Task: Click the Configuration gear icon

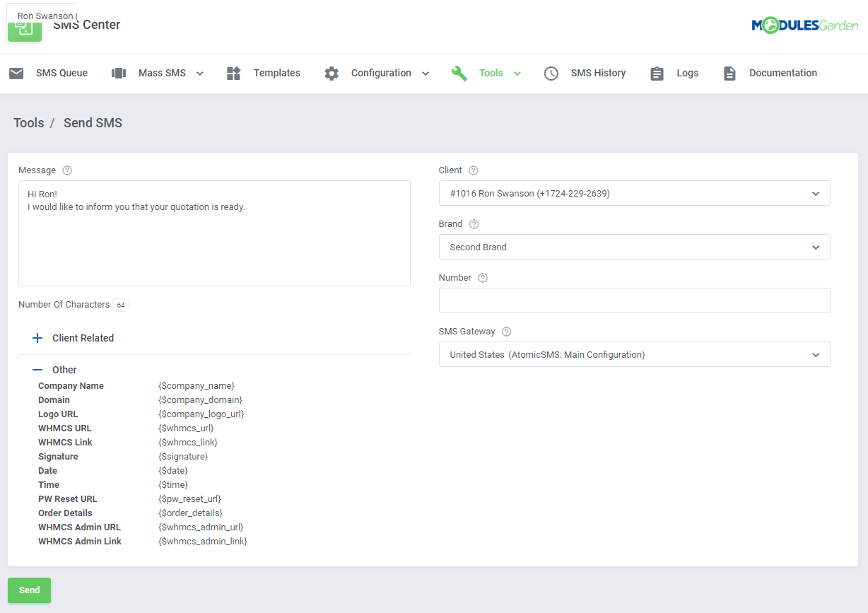Action: click(331, 72)
